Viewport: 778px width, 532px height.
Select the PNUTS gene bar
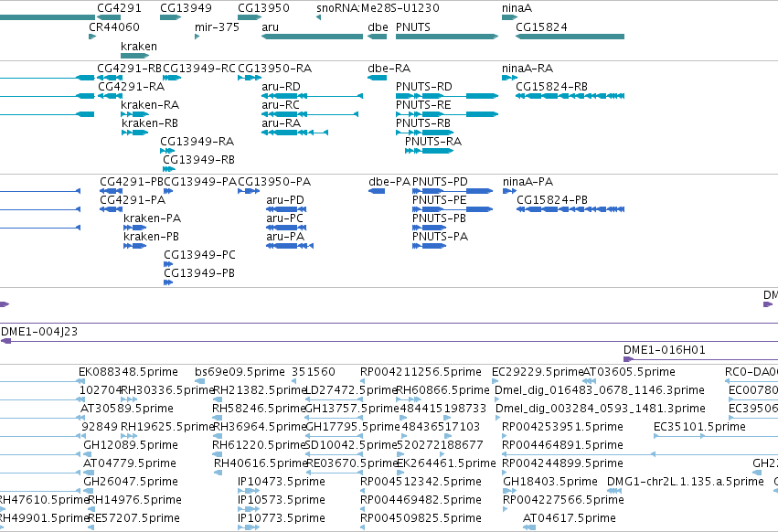pos(447,37)
